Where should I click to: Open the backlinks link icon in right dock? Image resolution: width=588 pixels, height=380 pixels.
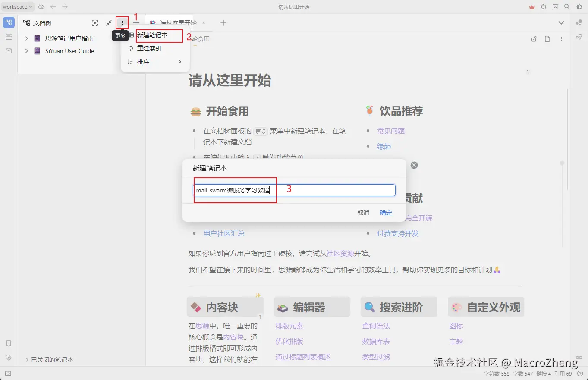coord(579,358)
